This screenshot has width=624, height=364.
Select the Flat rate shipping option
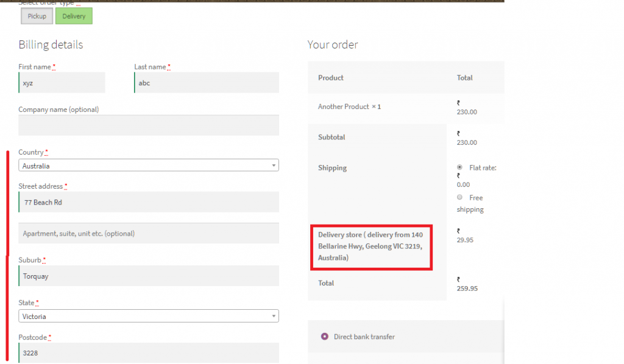click(459, 167)
